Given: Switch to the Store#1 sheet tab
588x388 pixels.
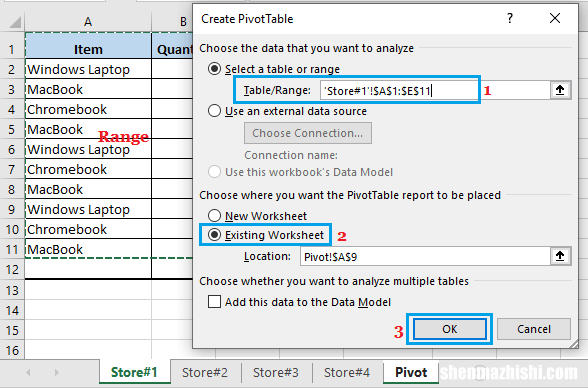Looking at the screenshot, I should pos(134,372).
